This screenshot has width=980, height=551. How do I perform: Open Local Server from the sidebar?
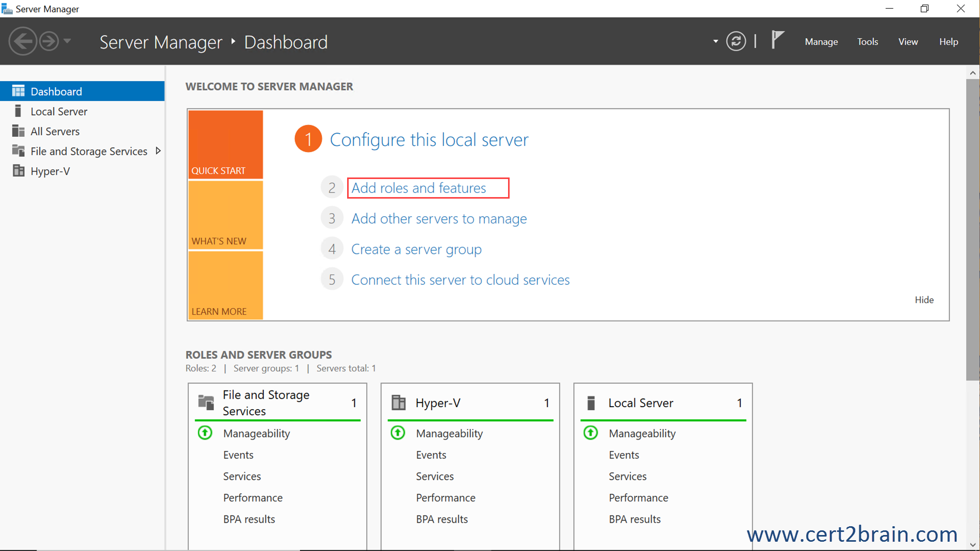coord(59,111)
